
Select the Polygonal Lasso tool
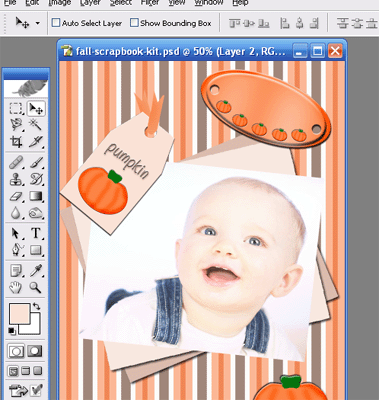tap(16, 125)
